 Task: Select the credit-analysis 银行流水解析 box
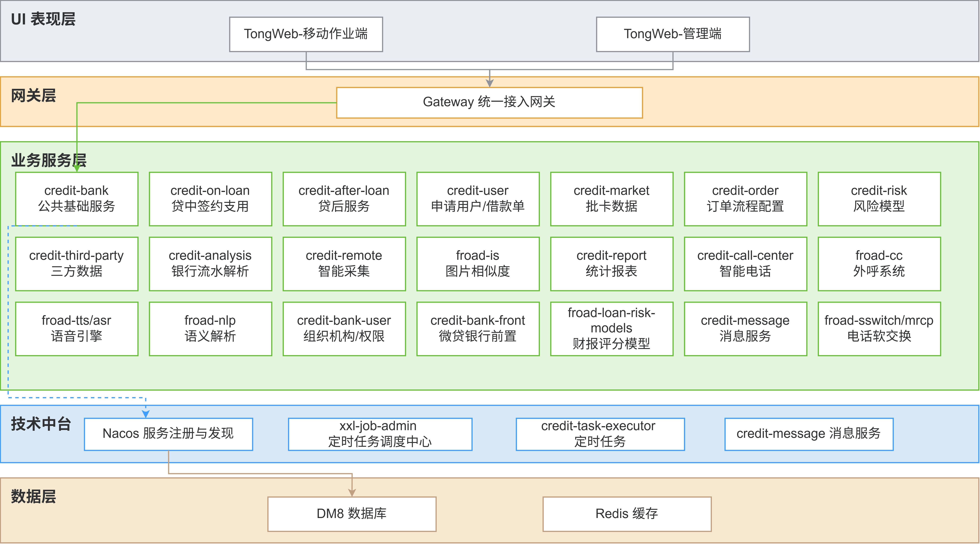pyautogui.click(x=210, y=264)
